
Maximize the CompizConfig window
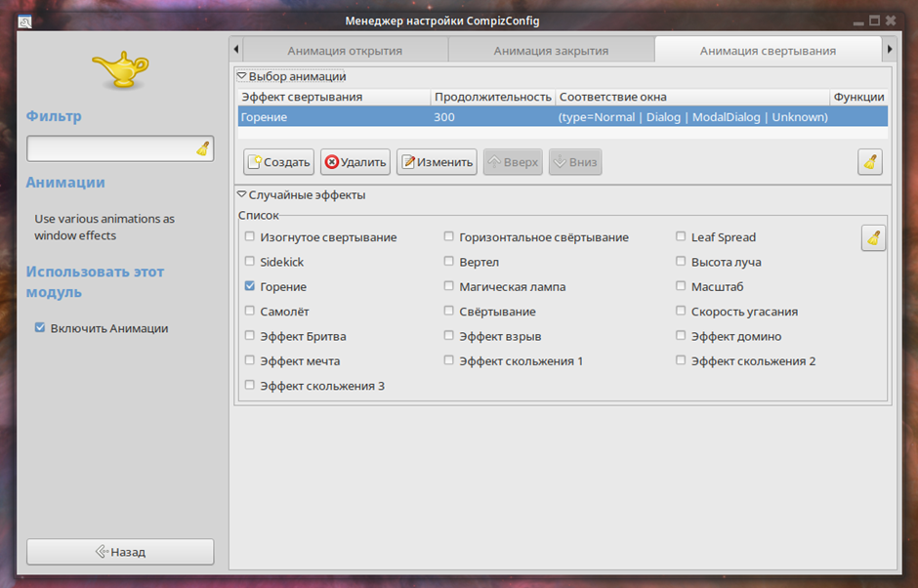pyautogui.click(x=874, y=21)
